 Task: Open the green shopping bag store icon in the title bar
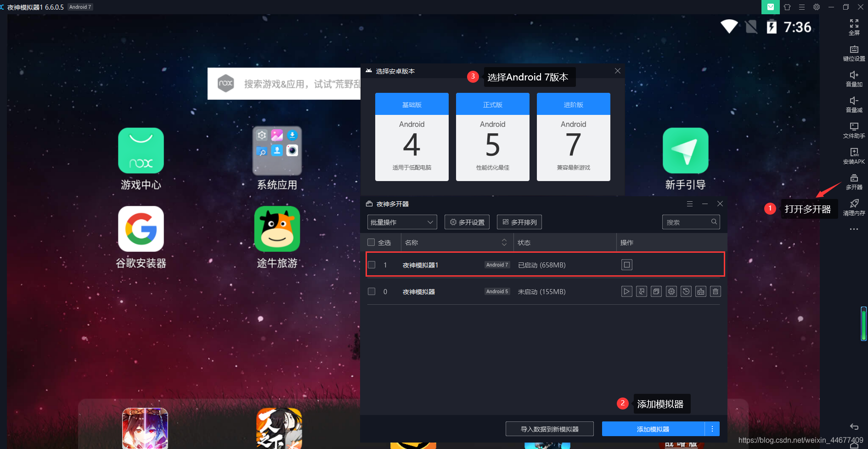[771, 7]
